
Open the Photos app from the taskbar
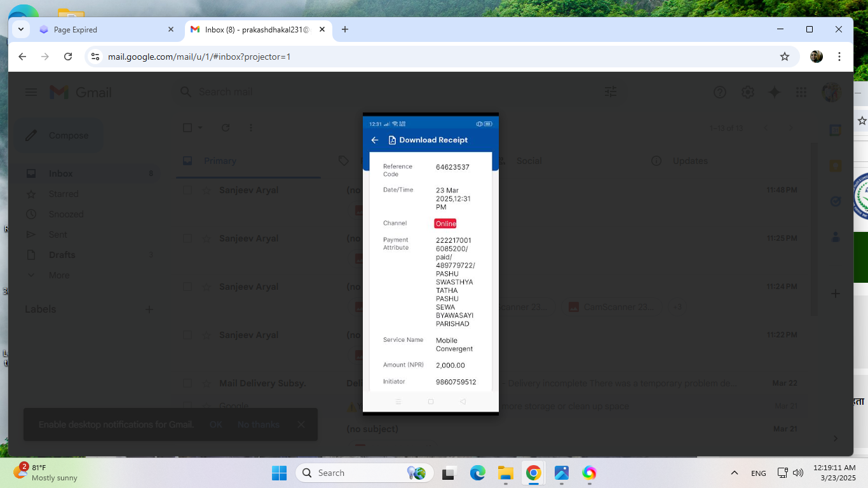click(562, 473)
